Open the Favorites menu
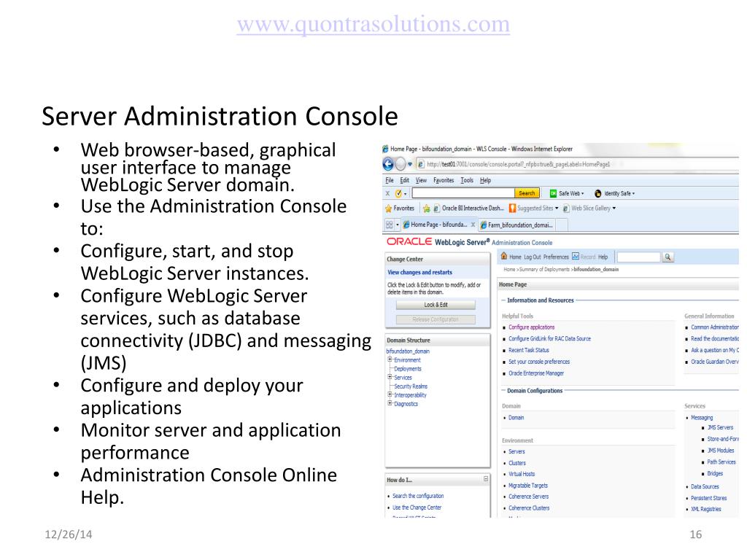747x560 pixels. (444, 181)
